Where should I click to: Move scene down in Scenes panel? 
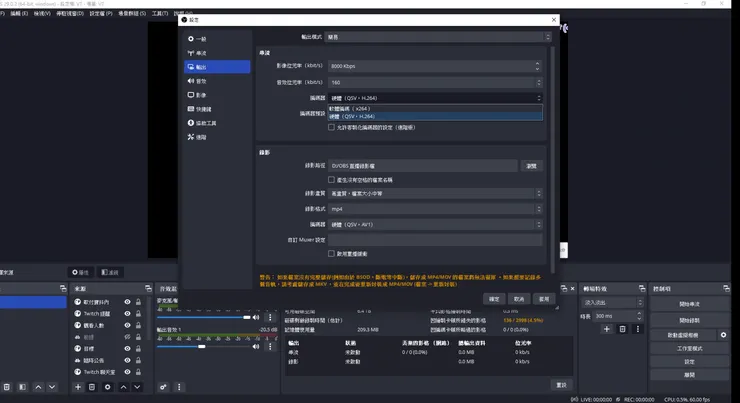click(52, 387)
